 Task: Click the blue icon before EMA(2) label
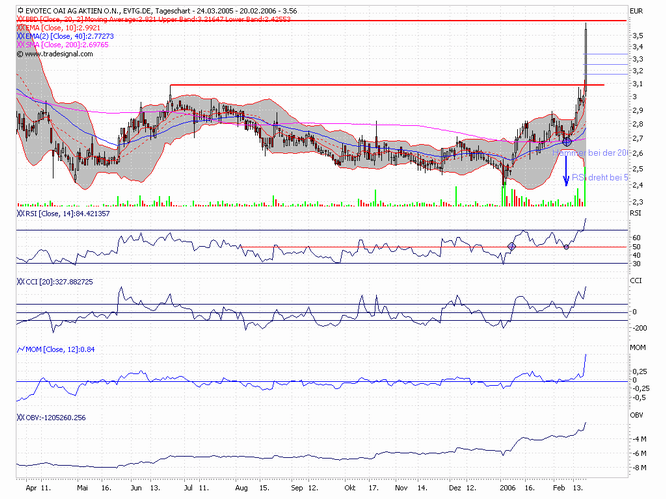pyautogui.click(x=21, y=37)
